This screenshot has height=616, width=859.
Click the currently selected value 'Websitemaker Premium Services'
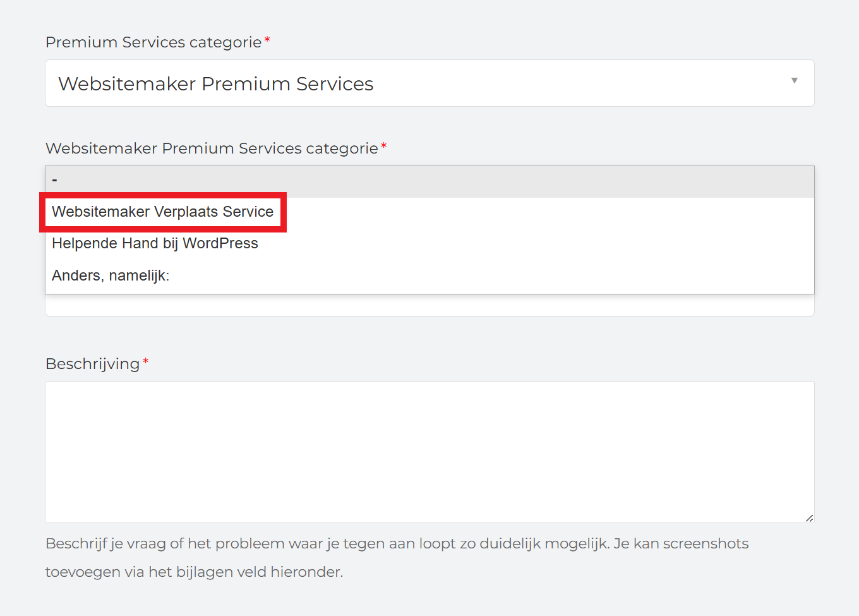pos(215,83)
